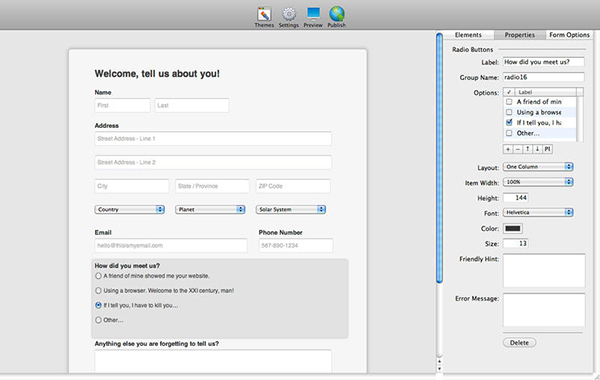This screenshot has height=380, width=600.
Task: Open the Planet dropdown
Action: (x=210, y=209)
